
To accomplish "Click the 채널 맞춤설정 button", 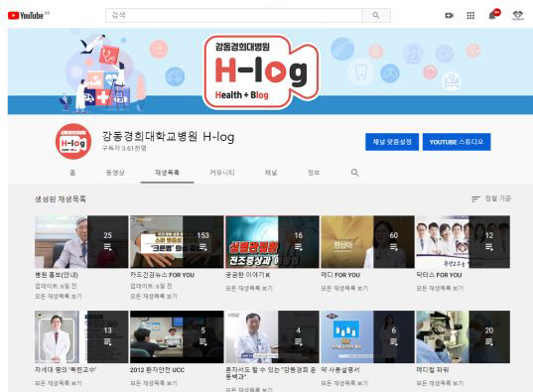I will pos(392,142).
